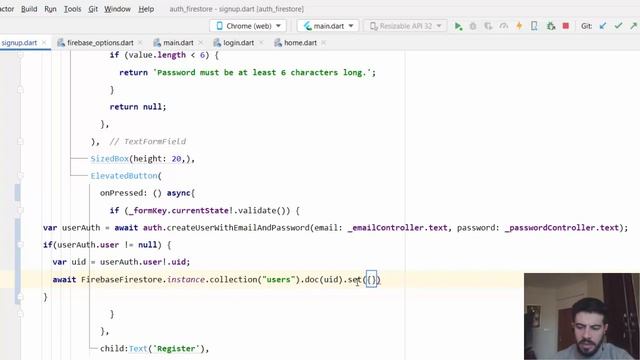This screenshot has height=360, width=640.
Task: Switch to the login.dart tab
Action: [238, 43]
